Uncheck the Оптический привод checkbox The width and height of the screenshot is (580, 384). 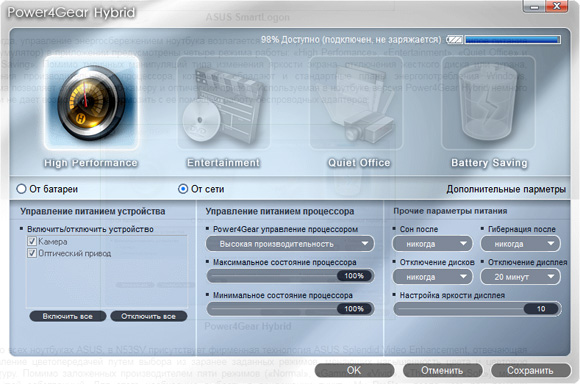click(32, 253)
